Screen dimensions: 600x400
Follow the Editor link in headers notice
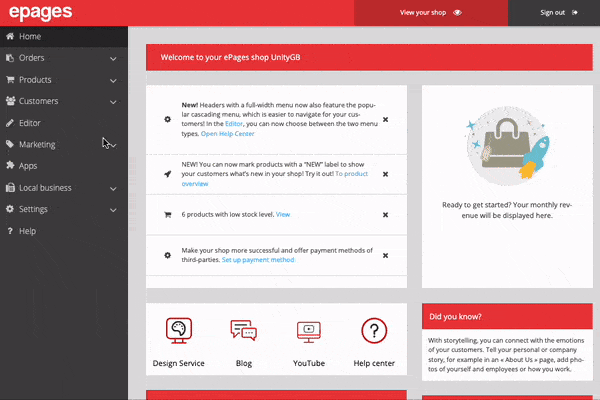[234, 124]
